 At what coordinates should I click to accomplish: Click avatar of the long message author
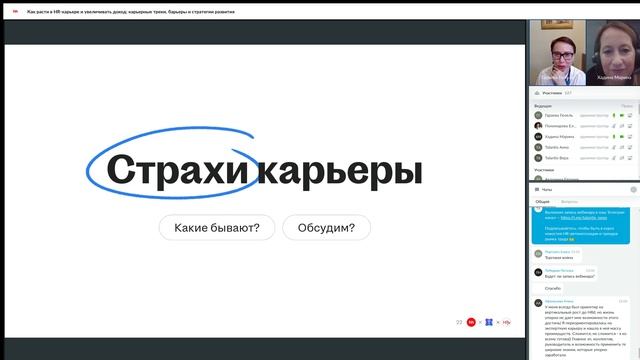tap(538, 303)
